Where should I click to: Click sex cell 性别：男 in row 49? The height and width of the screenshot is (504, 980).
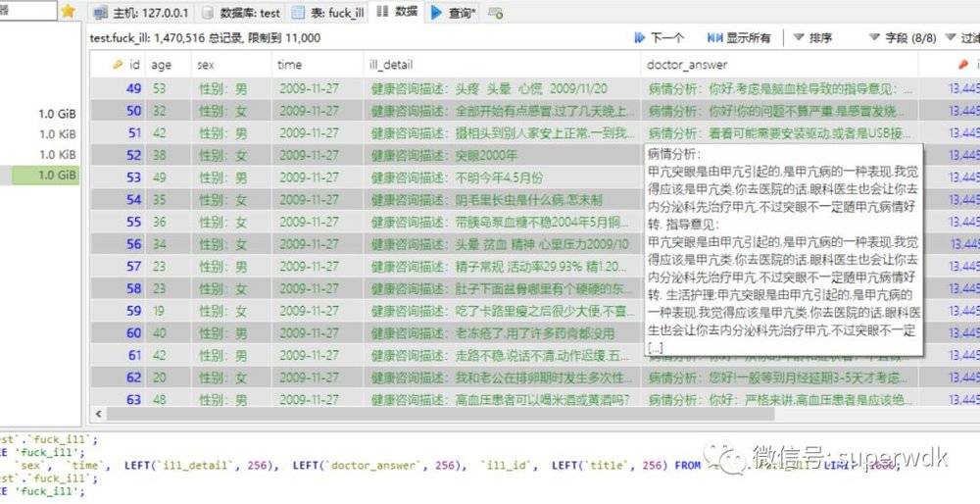tap(231, 89)
